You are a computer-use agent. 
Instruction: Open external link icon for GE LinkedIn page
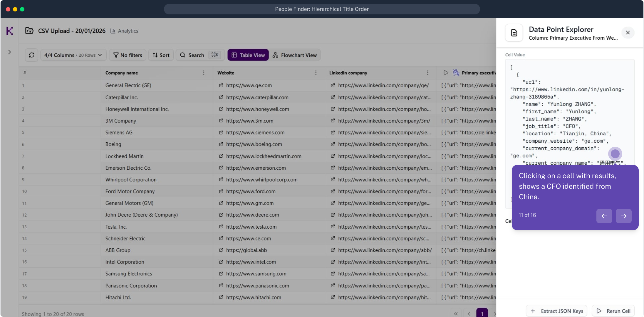[333, 85]
